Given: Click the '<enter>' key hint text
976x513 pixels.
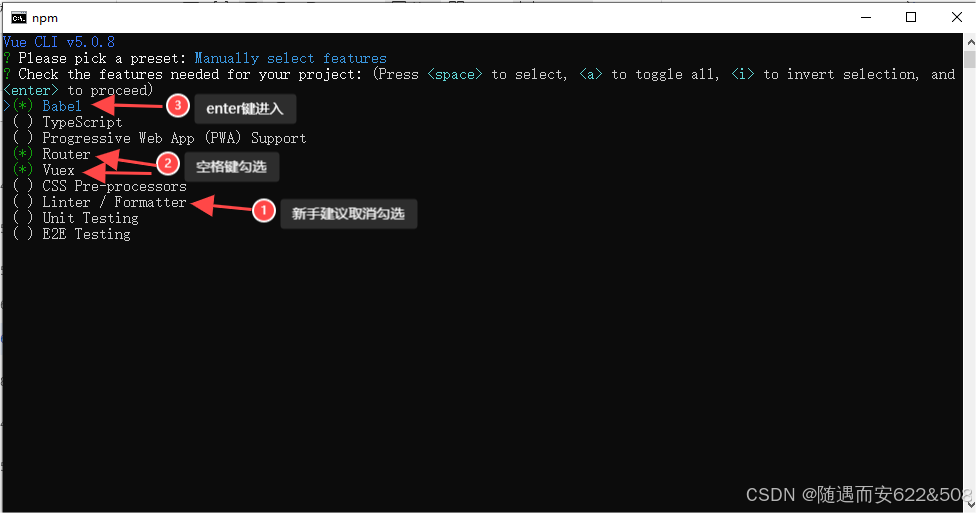Looking at the screenshot, I should (x=30, y=90).
